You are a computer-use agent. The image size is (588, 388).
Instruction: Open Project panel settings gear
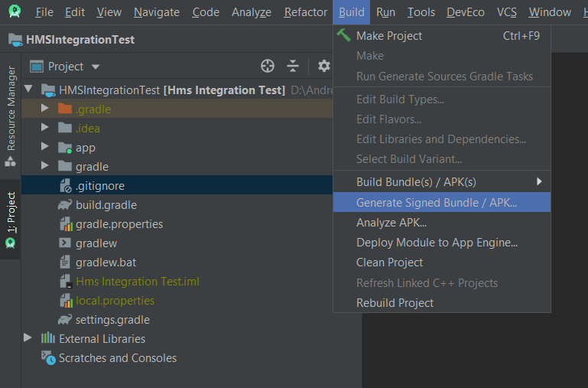pyautogui.click(x=324, y=67)
